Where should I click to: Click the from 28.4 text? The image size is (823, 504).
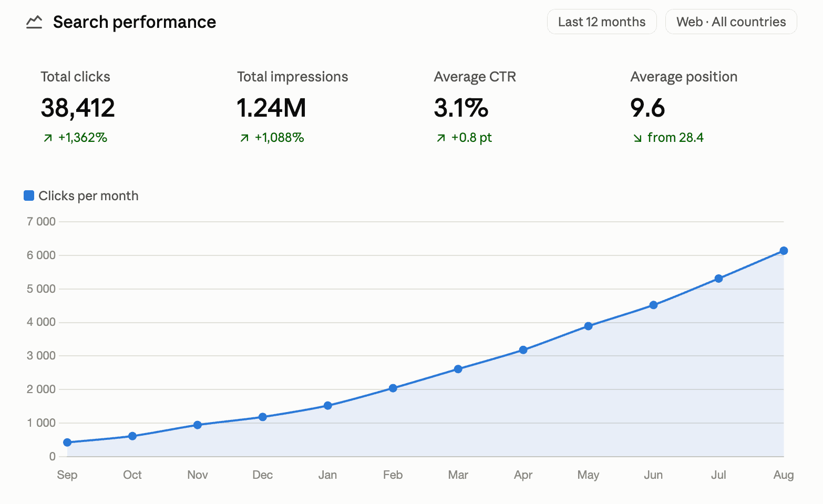pos(675,138)
